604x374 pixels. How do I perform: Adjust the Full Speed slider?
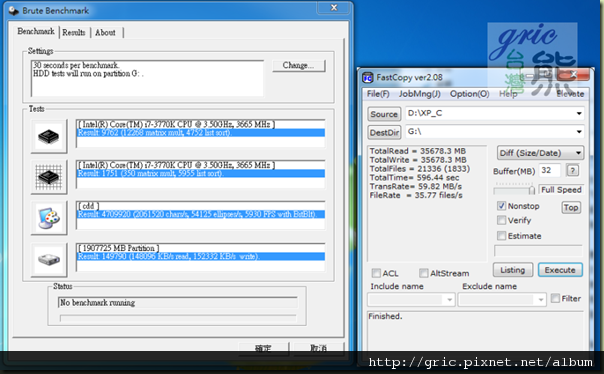click(x=532, y=190)
